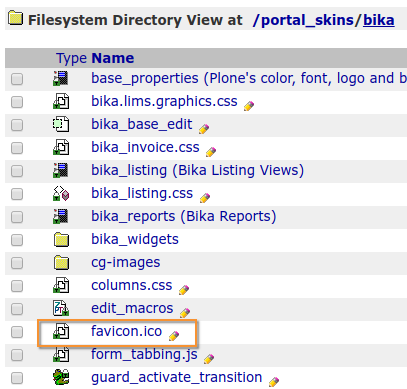Click the bika_listing.css type icon
Image resolution: width=407 pixels, height=389 pixels.
(x=61, y=193)
